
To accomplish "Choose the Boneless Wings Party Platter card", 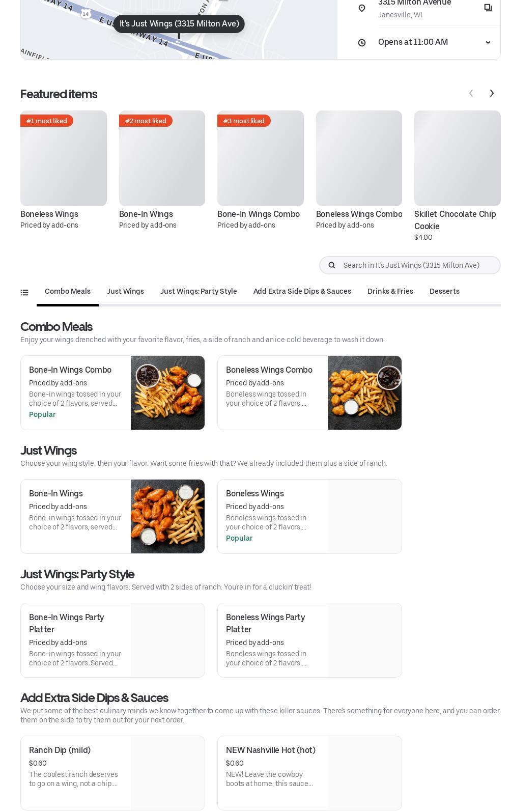I will coord(309,640).
